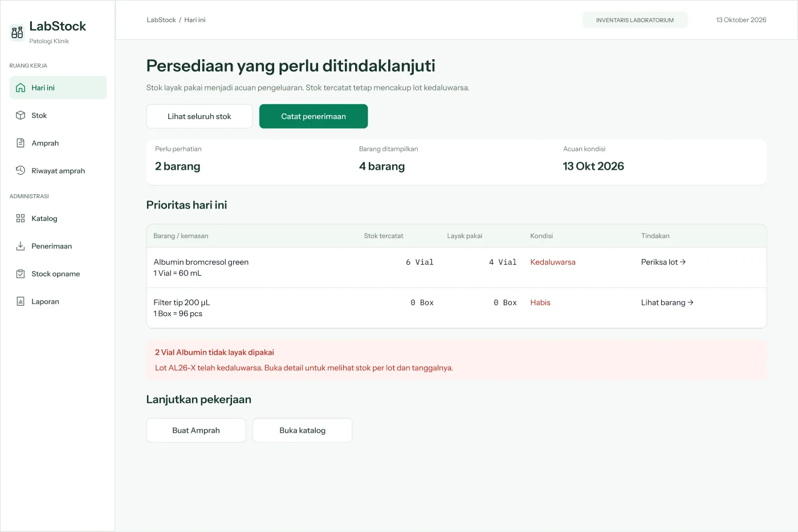Click the document icon beside Amprah
Image resolution: width=798 pixels, height=532 pixels.
(21, 143)
